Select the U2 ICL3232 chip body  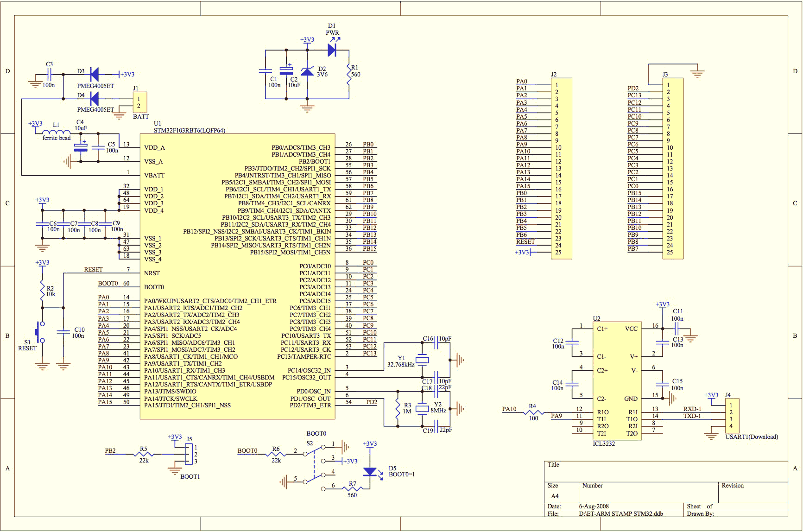click(x=617, y=380)
